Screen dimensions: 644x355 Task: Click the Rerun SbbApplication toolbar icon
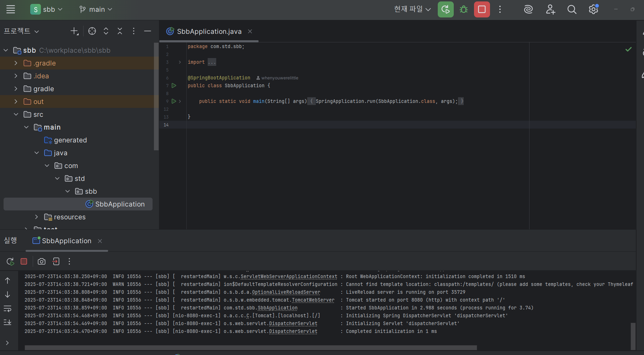coord(446,10)
